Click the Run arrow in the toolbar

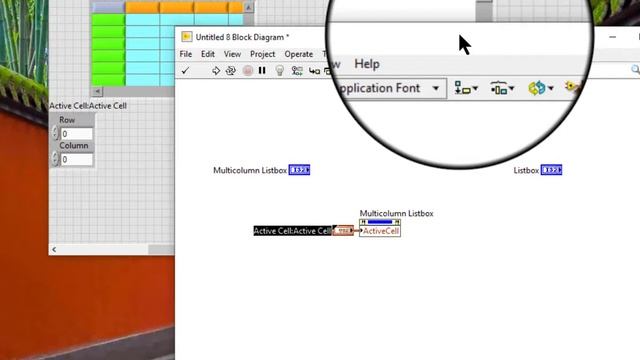click(216, 71)
